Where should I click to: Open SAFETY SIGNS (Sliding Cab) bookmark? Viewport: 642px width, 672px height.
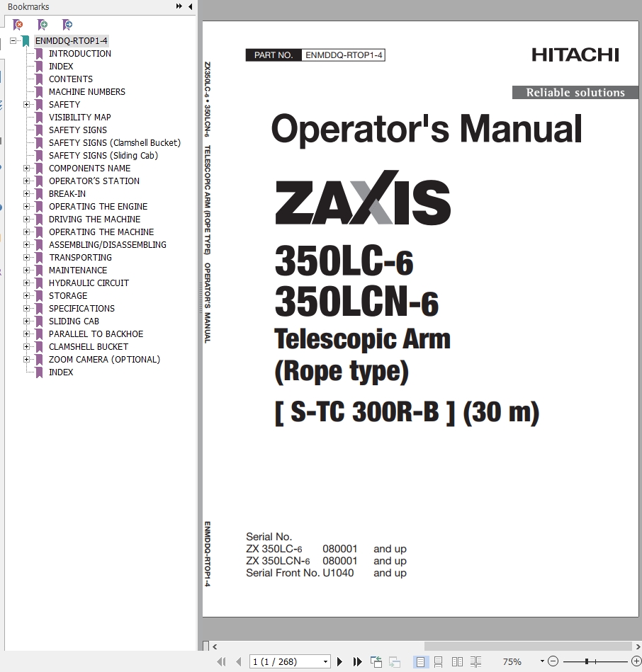(103, 156)
